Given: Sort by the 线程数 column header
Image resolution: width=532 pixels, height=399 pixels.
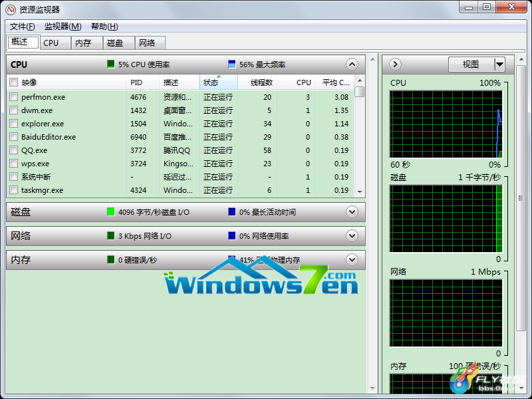Looking at the screenshot, I should pyautogui.click(x=257, y=82).
